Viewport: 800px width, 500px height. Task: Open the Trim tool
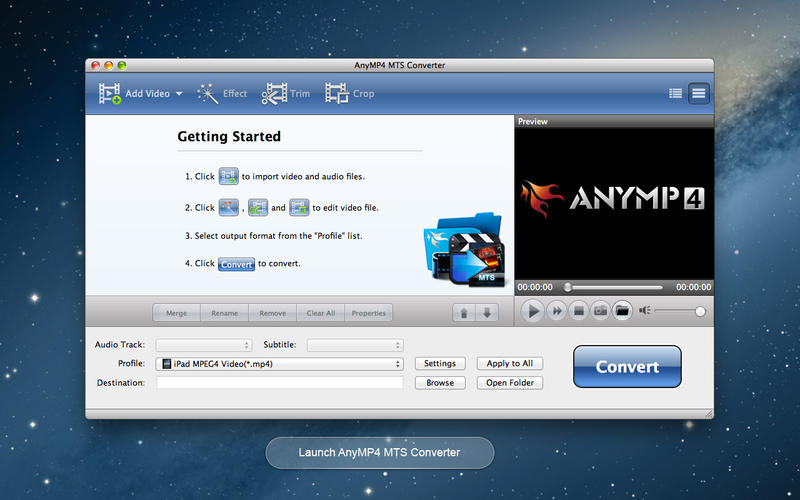(286, 94)
